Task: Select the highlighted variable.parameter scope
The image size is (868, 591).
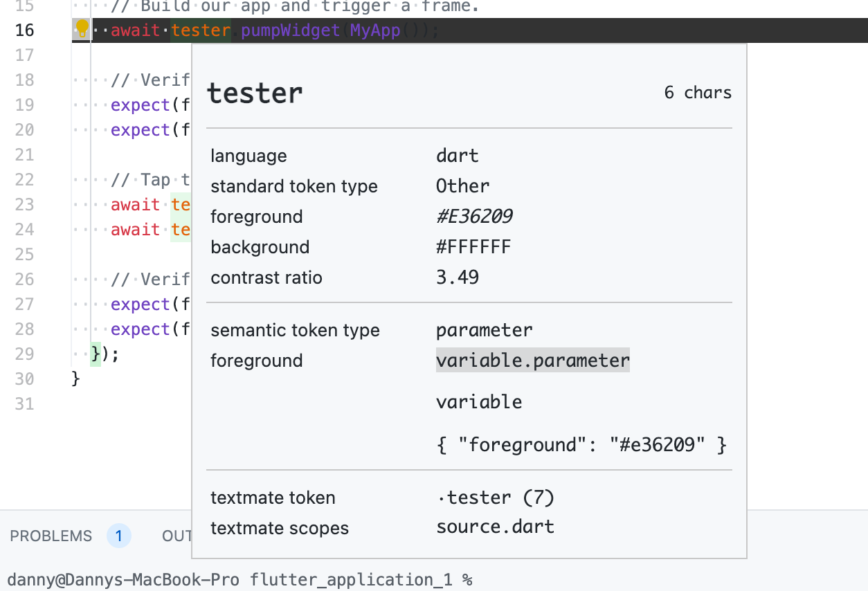Action: tap(532, 360)
